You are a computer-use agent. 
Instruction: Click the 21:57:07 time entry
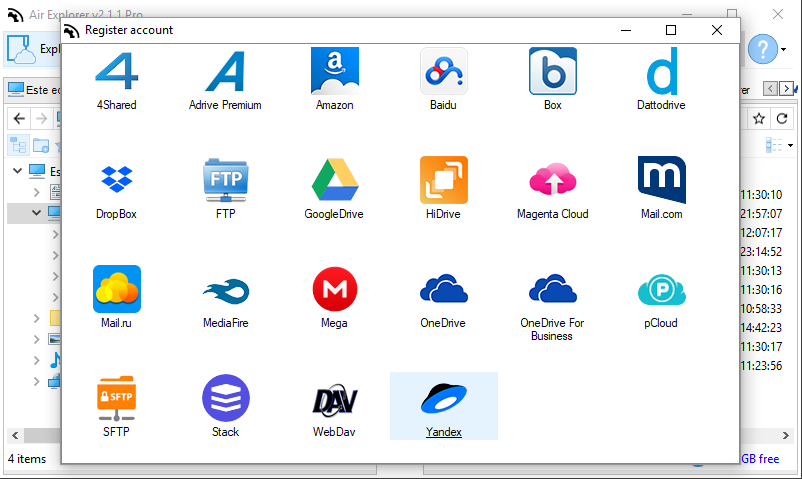[x=761, y=214]
